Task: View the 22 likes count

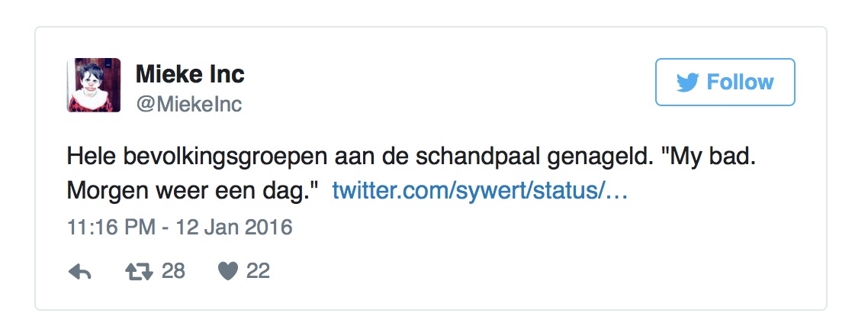Action: pos(258,271)
